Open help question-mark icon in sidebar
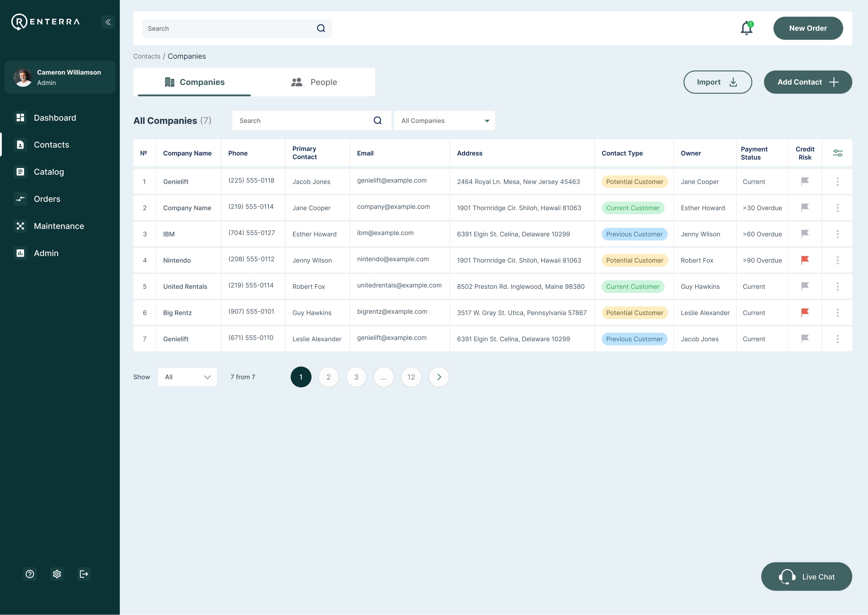Viewport: 868px width, 615px height. (30, 574)
